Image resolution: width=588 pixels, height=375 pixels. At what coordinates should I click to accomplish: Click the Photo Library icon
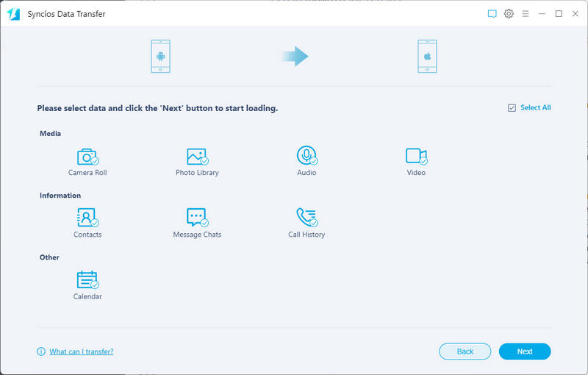pyautogui.click(x=197, y=156)
